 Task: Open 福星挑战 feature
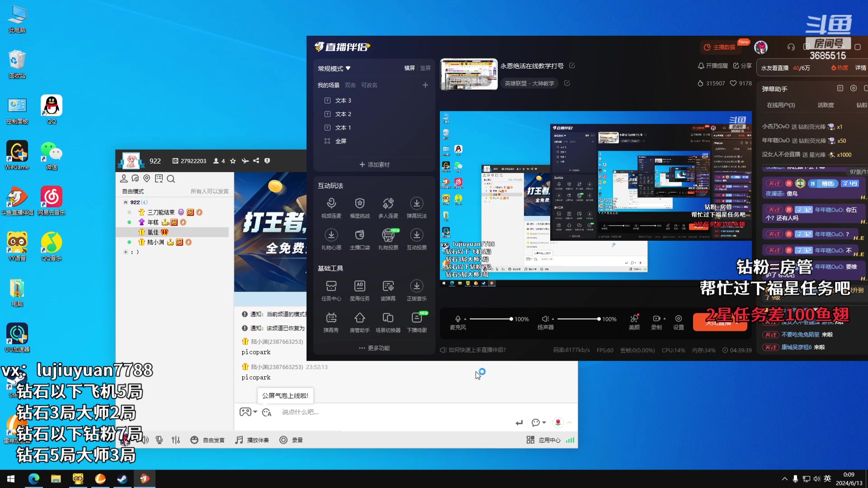click(x=359, y=208)
